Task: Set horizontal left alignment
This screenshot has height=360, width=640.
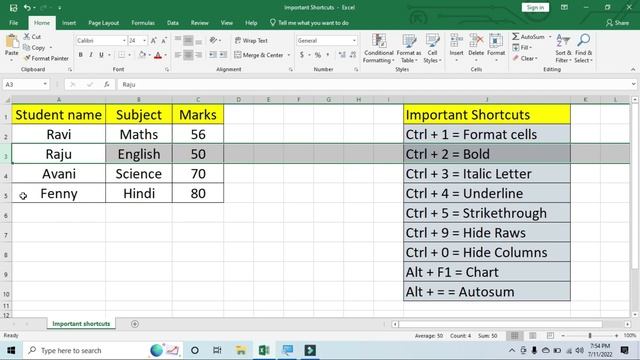Action: click(178, 55)
